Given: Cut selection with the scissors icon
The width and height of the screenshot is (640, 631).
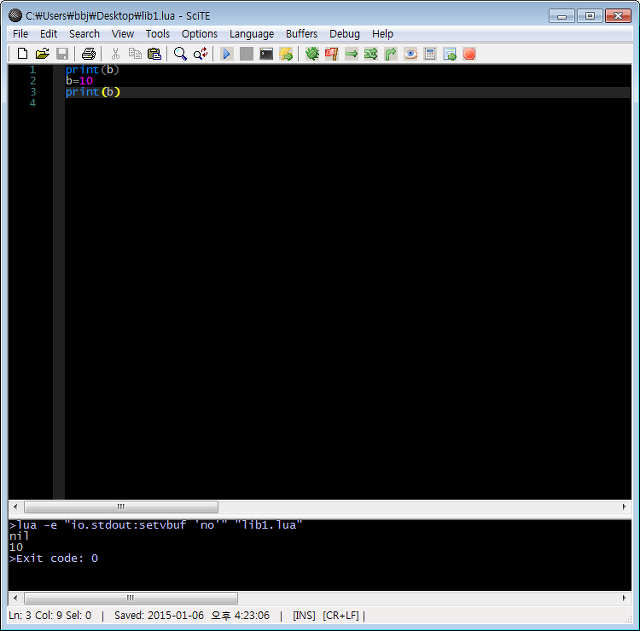Looking at the screenshot, I should [116, 54].
